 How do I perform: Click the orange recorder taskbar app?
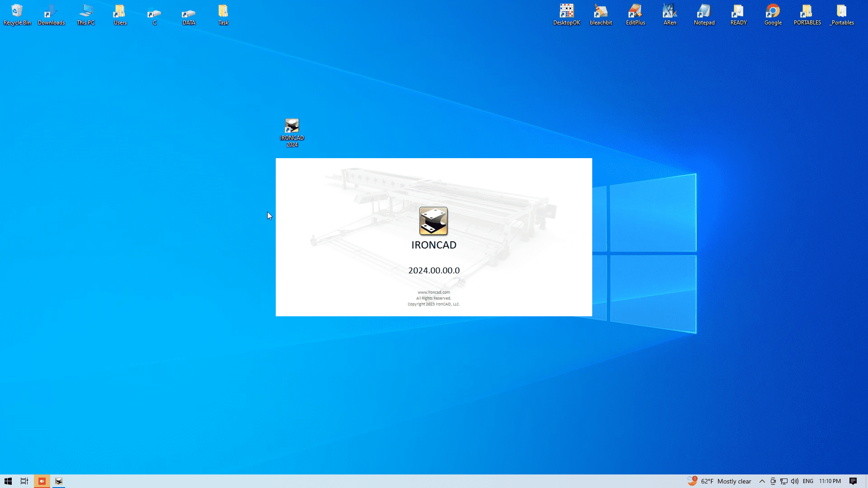(x=42, y=481)
